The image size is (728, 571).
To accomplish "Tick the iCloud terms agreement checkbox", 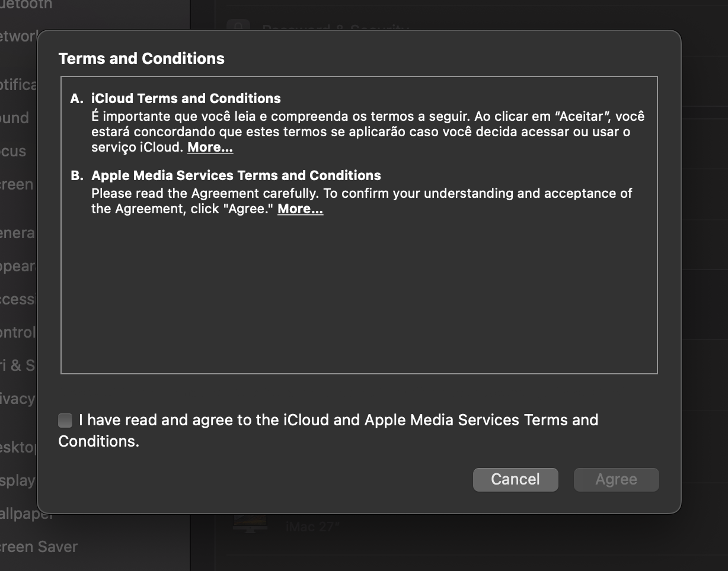I will 65,421.
